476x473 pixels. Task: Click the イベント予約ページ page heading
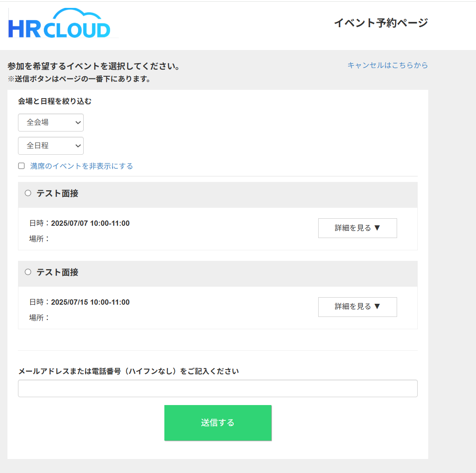[380, 23]
